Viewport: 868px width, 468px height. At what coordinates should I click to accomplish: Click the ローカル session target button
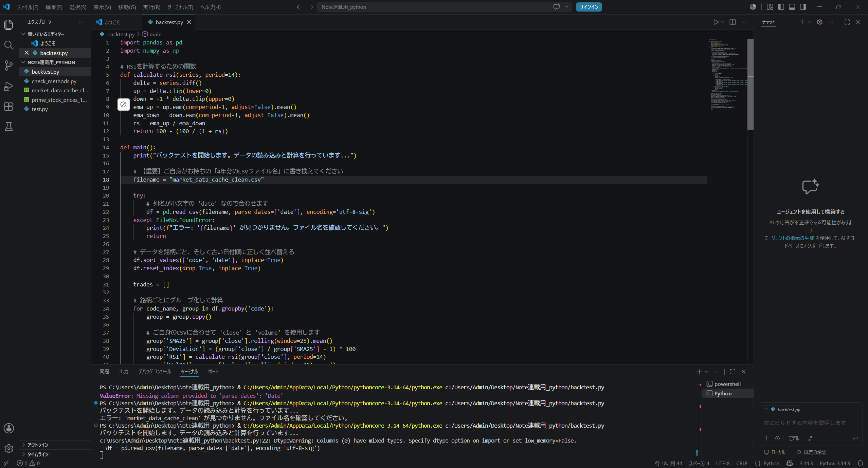coord(775,452)
